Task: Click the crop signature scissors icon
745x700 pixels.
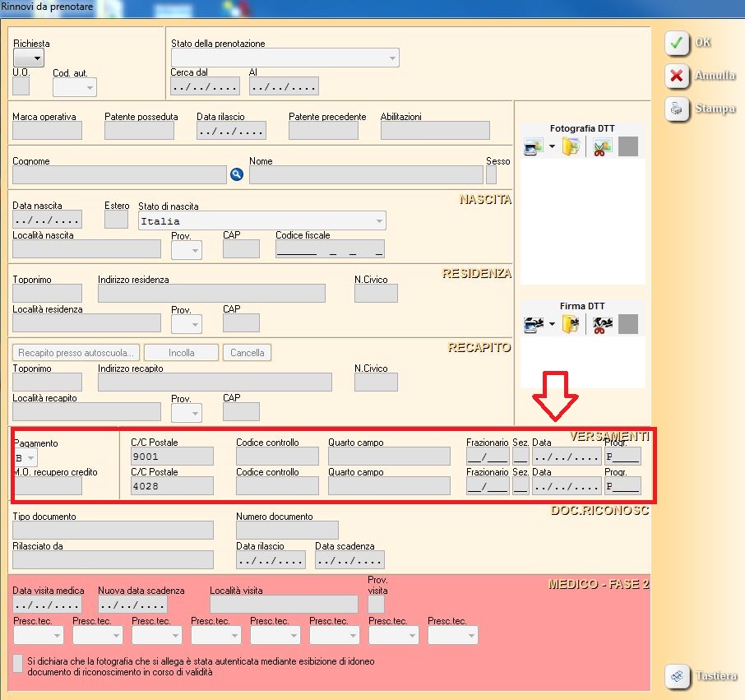Action: click(x=603, y=324)
